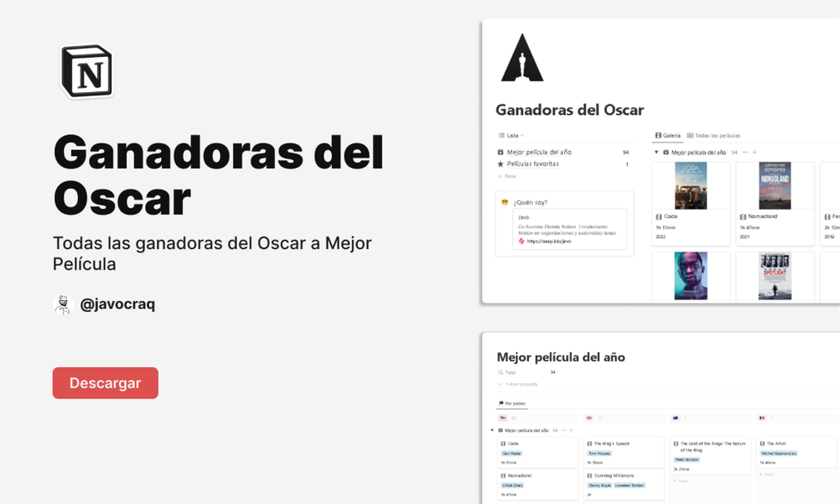Click The Lord of the Rings card title
Viewport: 840px width, 504px height.
click(x=712, y=446)
